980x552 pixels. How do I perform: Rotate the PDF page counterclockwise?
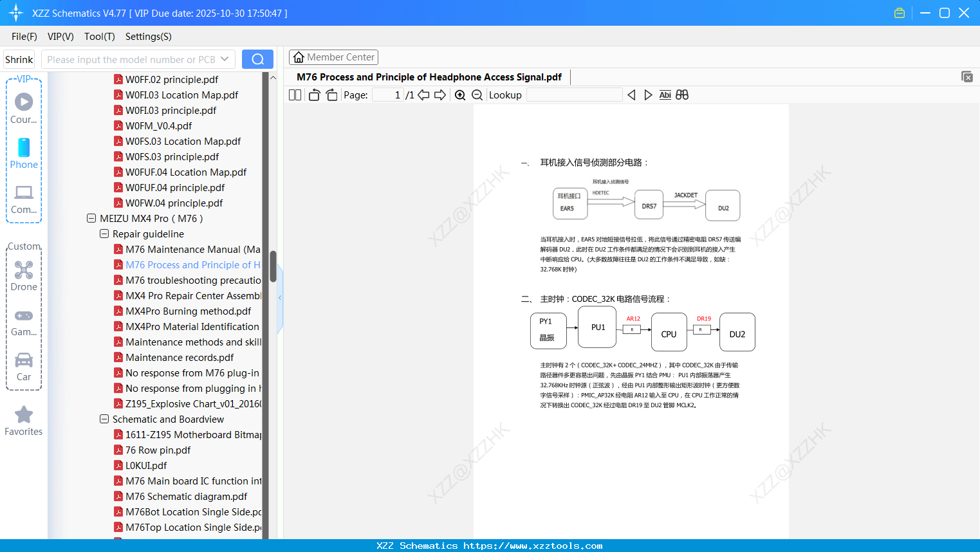313,95
